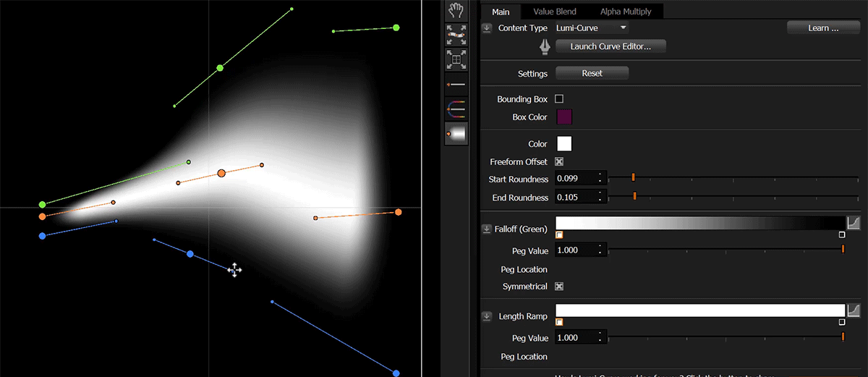Enable the Bounding Box checkbox
Viewport: 868px width, 377px height.
click(559, 99)
